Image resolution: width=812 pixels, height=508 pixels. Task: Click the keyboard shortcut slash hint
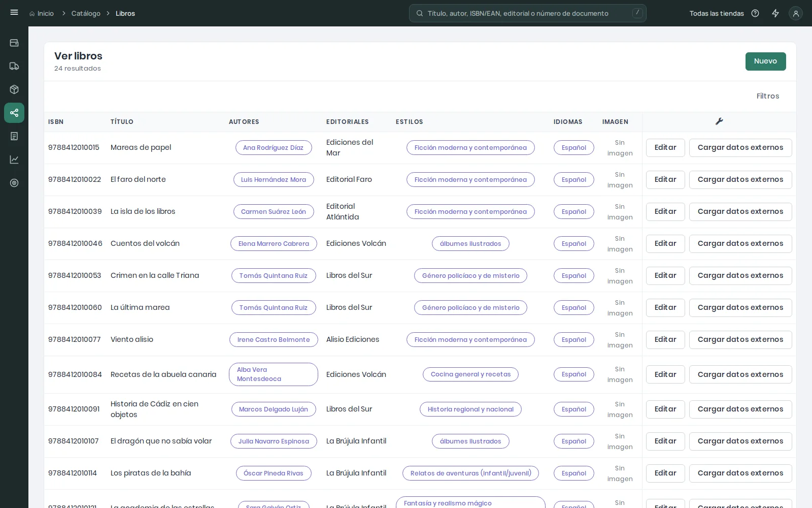(x=637, y=13)
